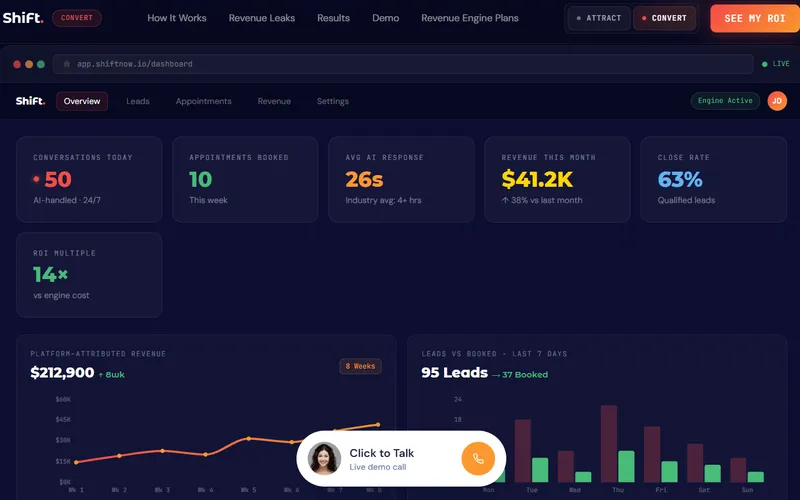This screenshot has width=800, height=500.
Task: Click the agent photo in Click to Talk widget
Action: pos(324,459)
